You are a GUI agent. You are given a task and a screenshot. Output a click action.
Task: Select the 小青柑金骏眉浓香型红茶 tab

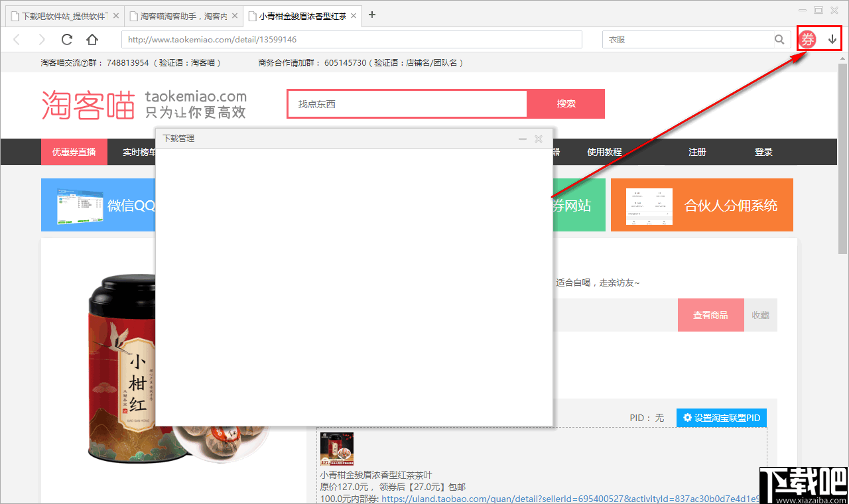tap(302, 15)
